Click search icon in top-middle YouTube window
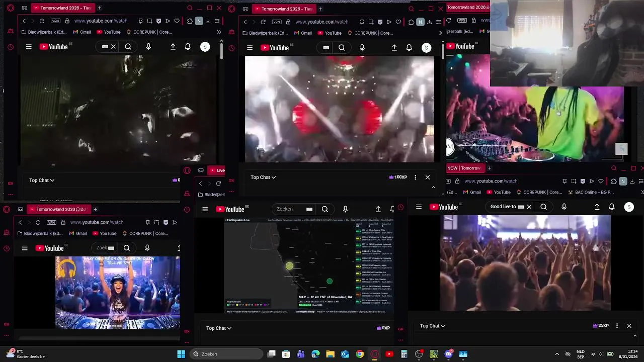This screenshot has width=644, height=362. click(342, 48)
